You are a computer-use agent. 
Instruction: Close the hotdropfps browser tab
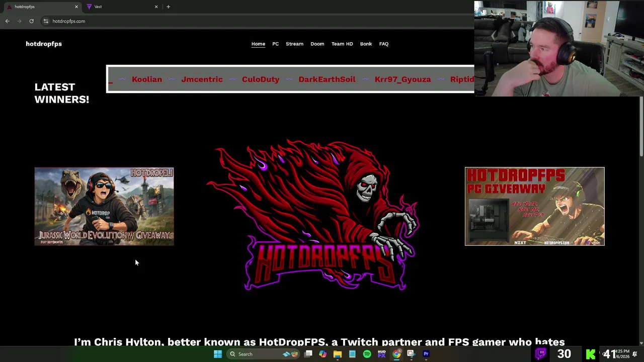coord(76,7)
